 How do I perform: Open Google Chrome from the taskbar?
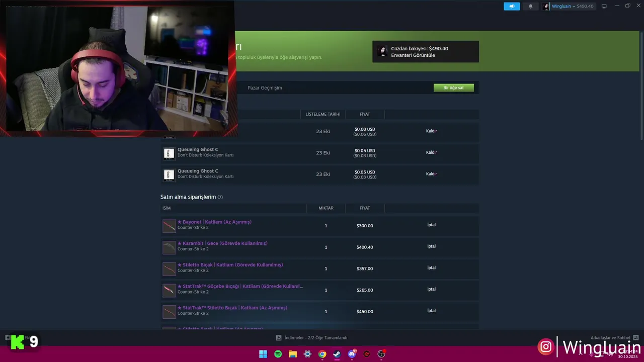[323, 354]
